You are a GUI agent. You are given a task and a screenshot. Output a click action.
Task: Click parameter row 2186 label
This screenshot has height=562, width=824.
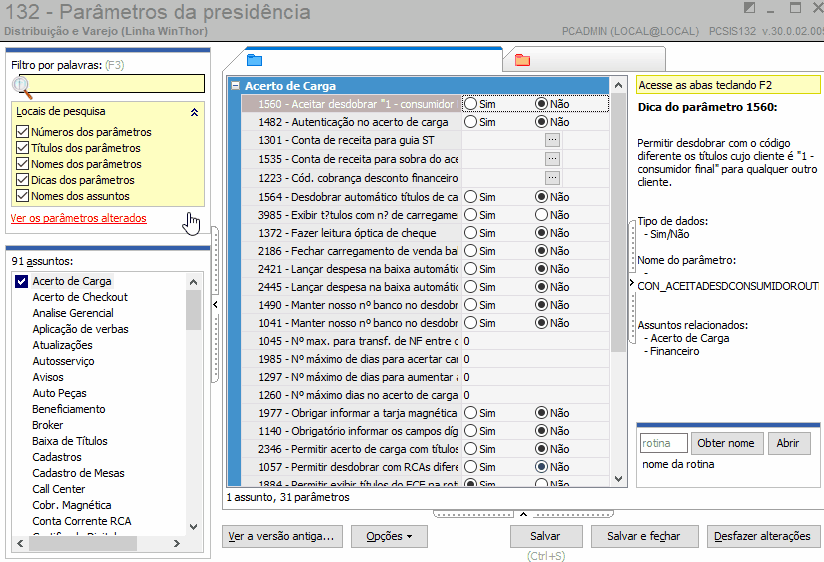click(357, 251)
